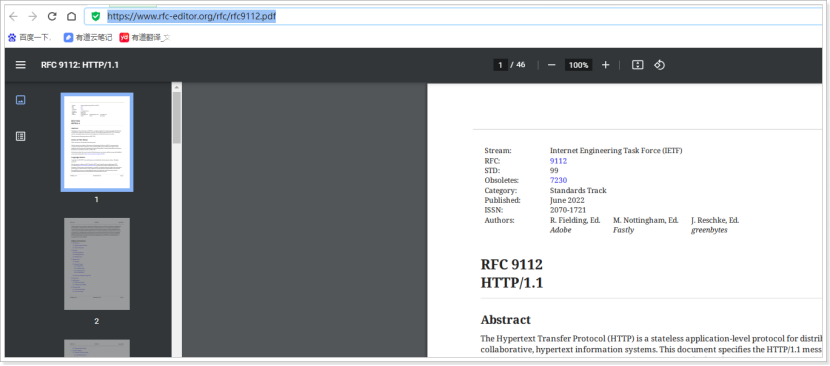Image resolution: width=830 pixels, height=366 pixels.
Task: Go back with the browser back arrow
Action: 13,16
